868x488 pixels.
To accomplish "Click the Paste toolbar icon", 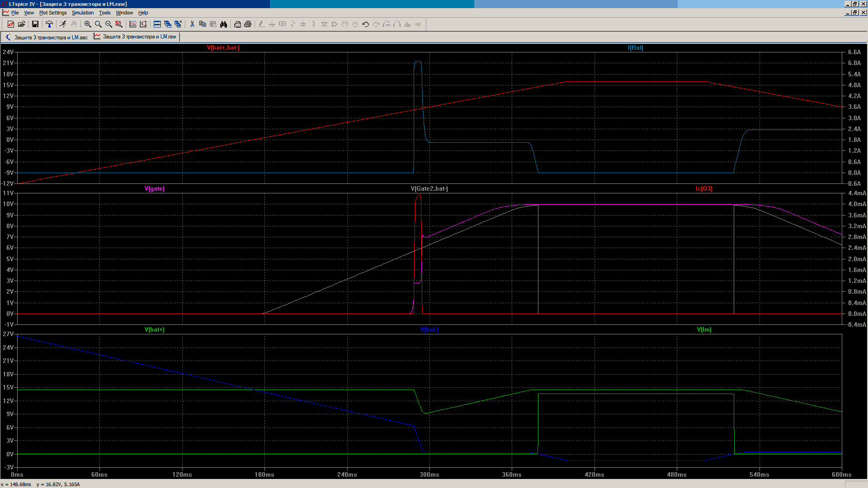I will (x=213, y=24).
